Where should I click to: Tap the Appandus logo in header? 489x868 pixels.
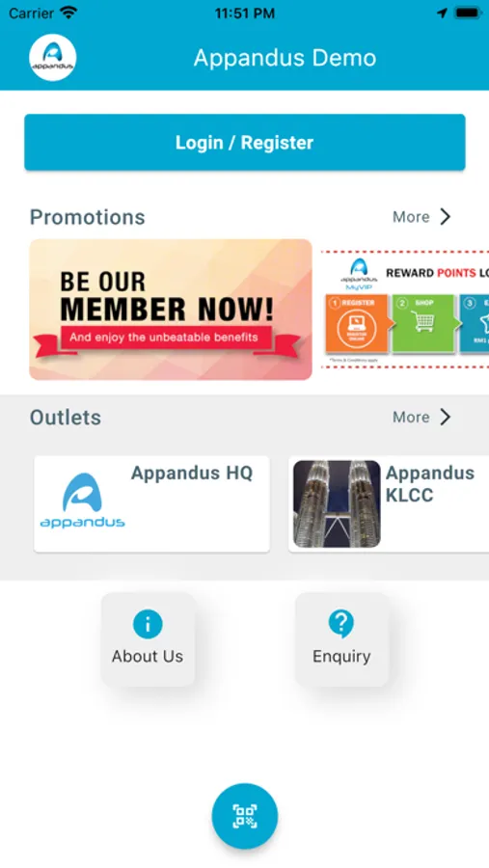point(53,58)
